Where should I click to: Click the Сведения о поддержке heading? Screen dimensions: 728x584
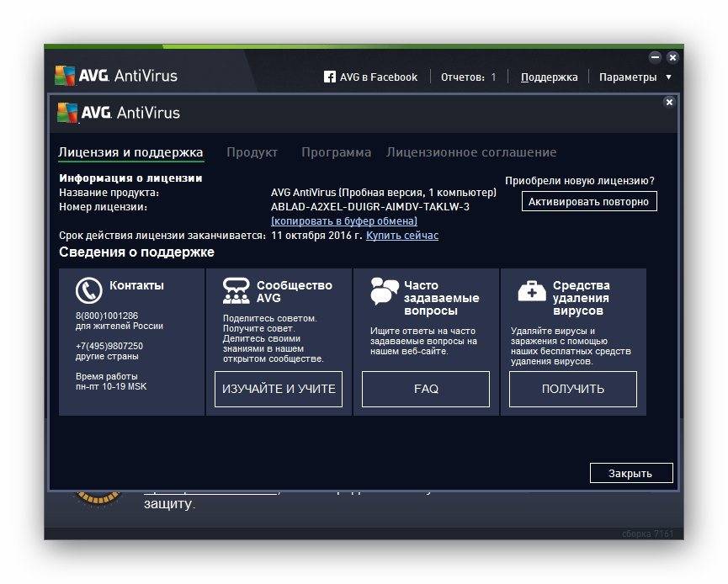(136, 252)
